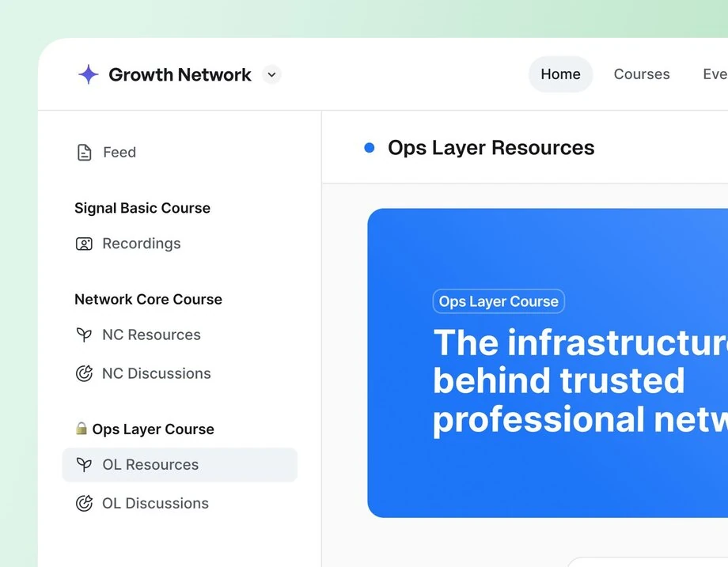Image resolution: width=728 pixels, height=567 pixels.
Task: Select the Home tab
Action: 560,74
